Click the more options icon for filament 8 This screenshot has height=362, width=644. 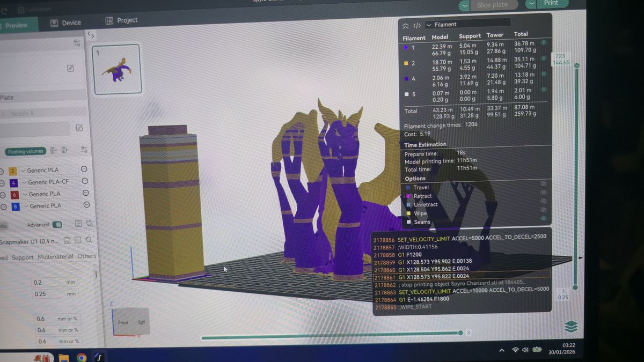point(85,205)
